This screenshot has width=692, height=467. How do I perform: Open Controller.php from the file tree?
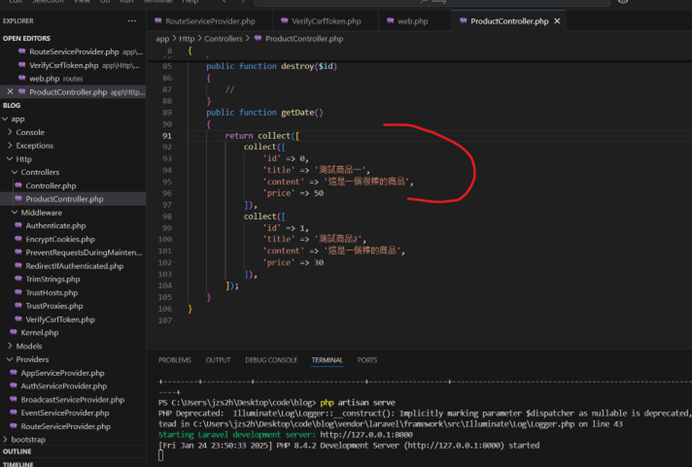point(50,186)
